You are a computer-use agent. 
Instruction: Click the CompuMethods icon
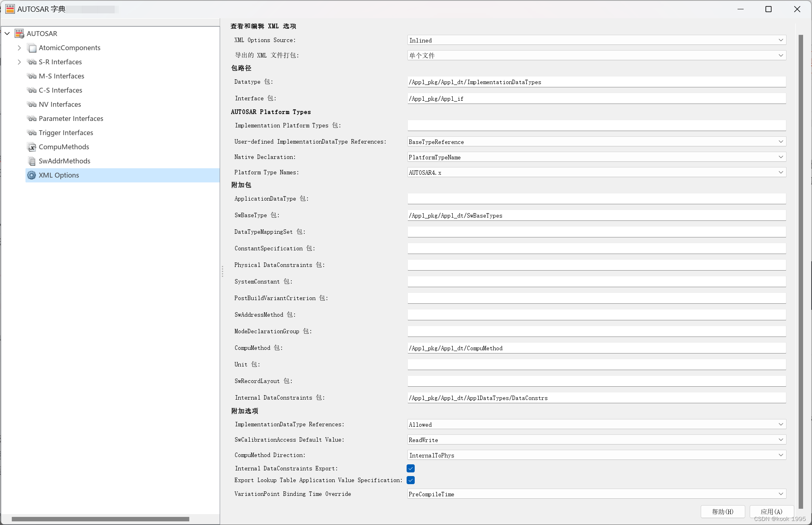click(x=32, y=147)
